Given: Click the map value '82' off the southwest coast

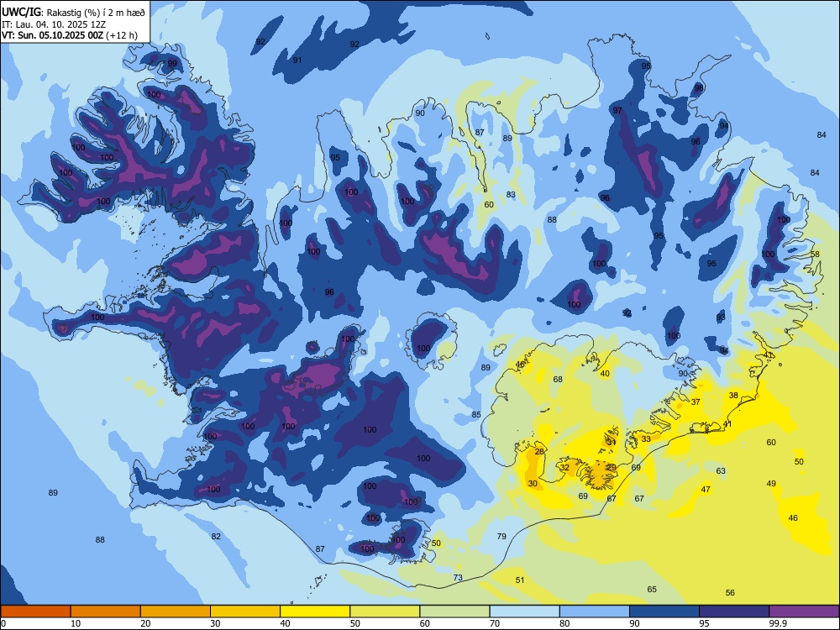Looking at the screenshot, I should [216, 536].
